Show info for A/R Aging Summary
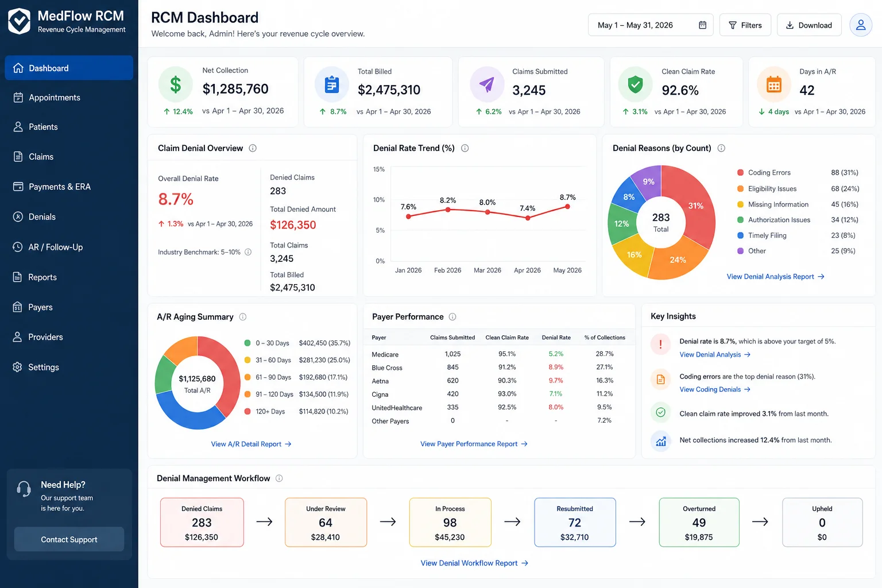 (x=243, y=317)
